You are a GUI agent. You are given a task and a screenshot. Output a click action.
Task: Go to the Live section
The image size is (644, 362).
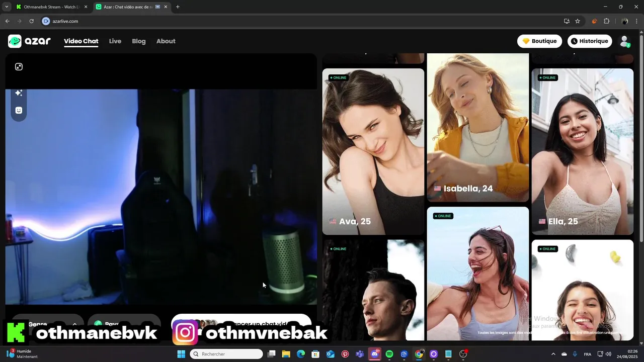115,41
